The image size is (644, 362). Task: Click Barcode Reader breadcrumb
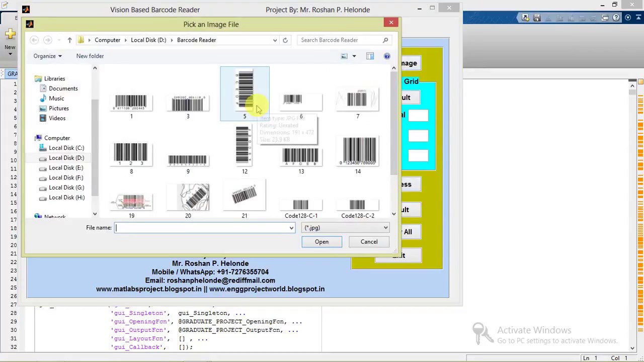click(196, 40)
